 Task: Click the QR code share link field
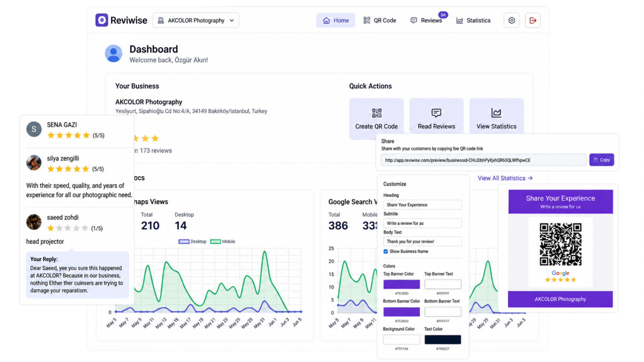tap(483, 160)
